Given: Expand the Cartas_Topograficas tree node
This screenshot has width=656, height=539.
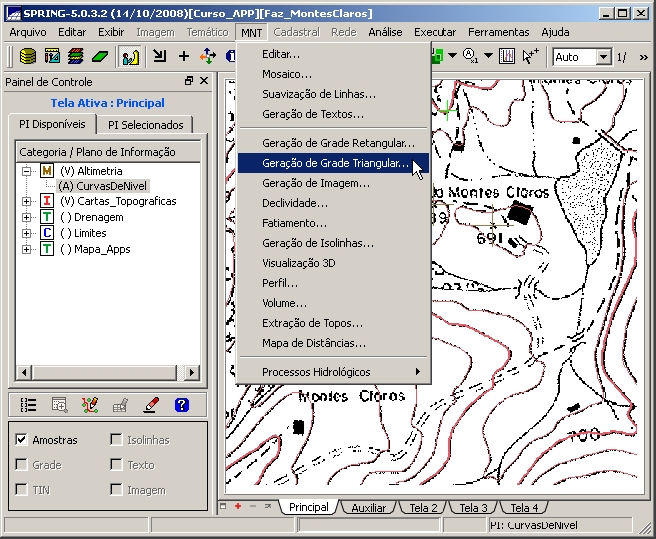Looking at the screenshot, I should point(27,201).
